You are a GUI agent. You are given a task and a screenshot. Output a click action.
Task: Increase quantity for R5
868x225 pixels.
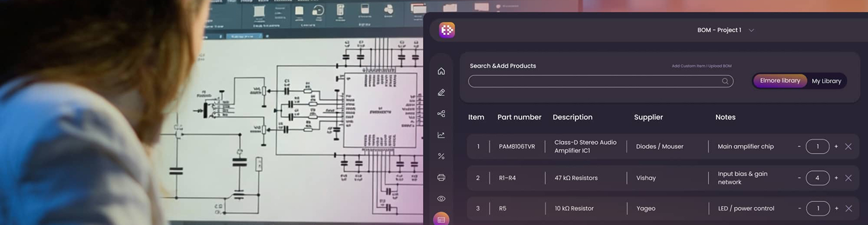pos(836,208)
